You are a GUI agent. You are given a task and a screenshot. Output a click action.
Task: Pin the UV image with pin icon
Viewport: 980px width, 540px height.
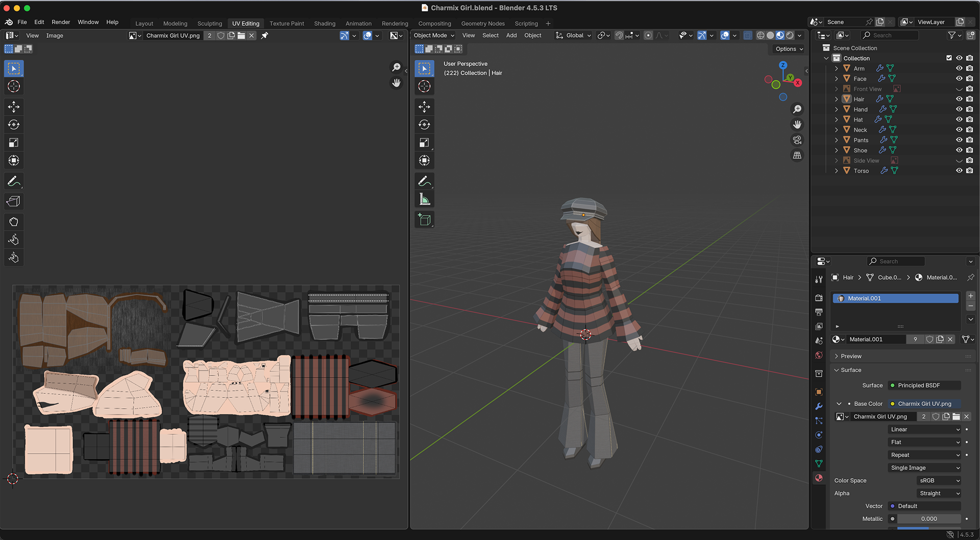click(x=264, y=36)
